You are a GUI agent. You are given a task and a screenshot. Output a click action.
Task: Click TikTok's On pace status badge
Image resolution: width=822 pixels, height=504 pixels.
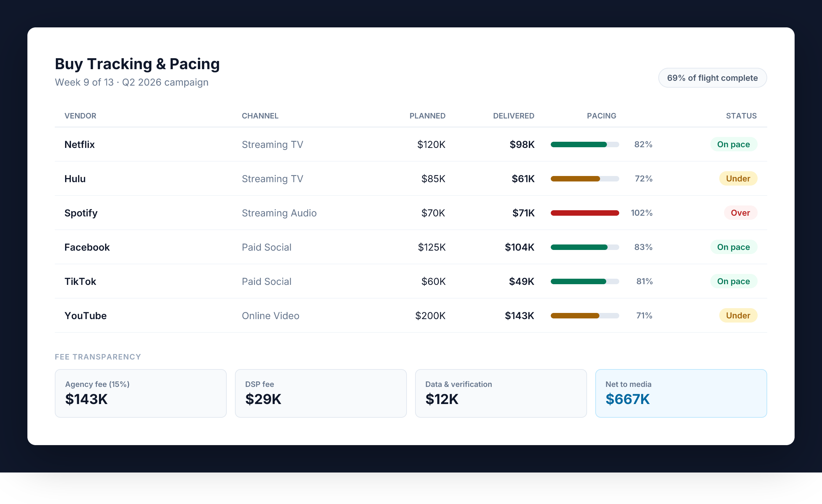click(733, 281)
